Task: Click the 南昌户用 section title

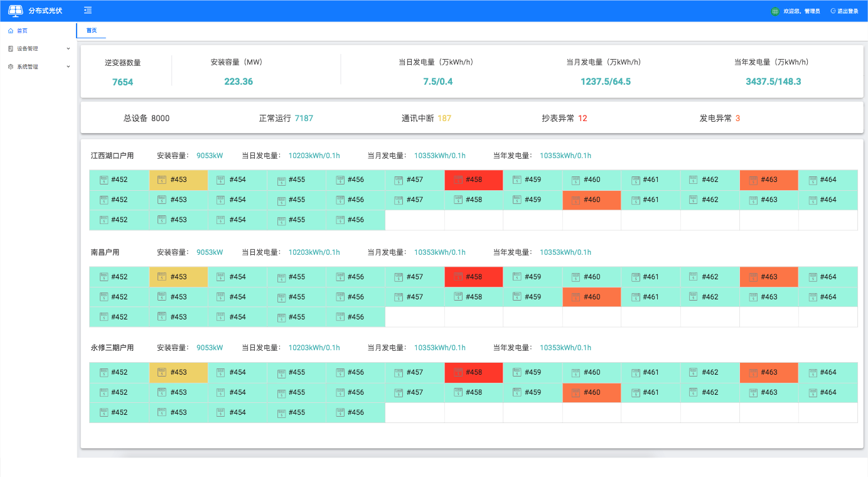Action: (105, 252)
